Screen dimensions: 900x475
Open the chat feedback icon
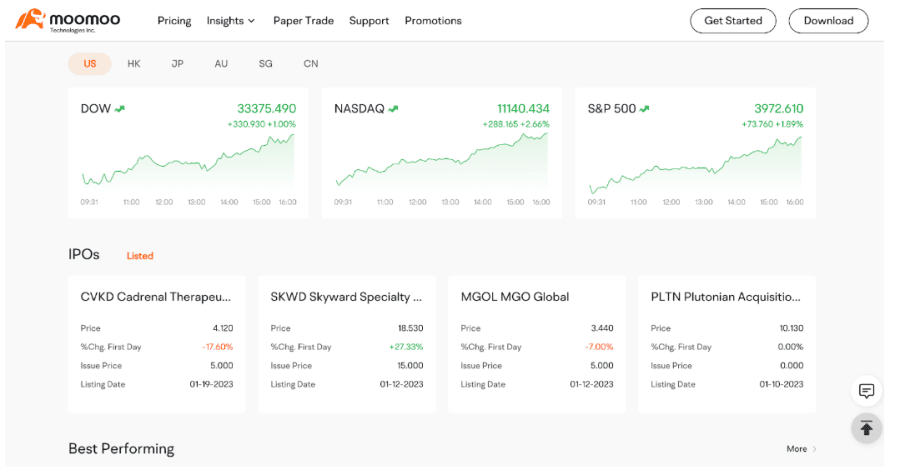[866, 392]
